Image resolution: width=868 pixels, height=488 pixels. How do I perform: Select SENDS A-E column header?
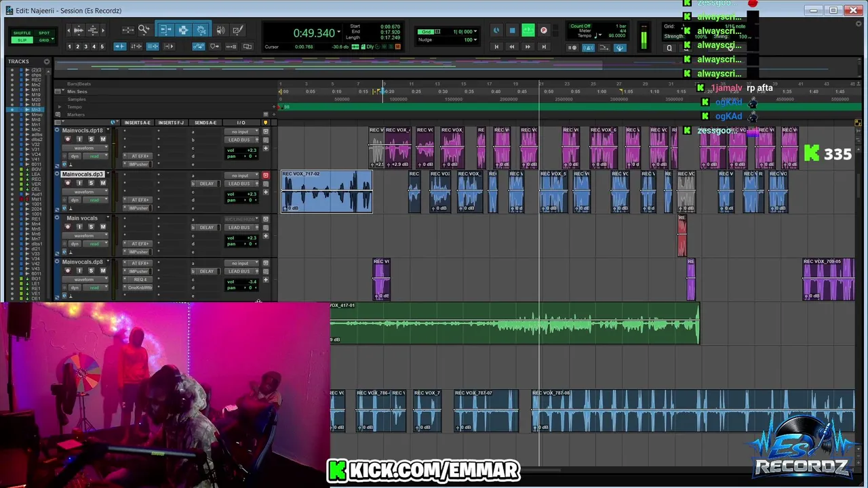(205, 123)
